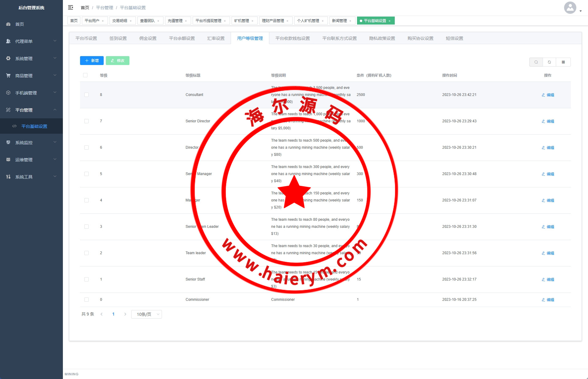Click the user avatar icon
The width and height of the screenshot is (588, 379).
(570, 8)
